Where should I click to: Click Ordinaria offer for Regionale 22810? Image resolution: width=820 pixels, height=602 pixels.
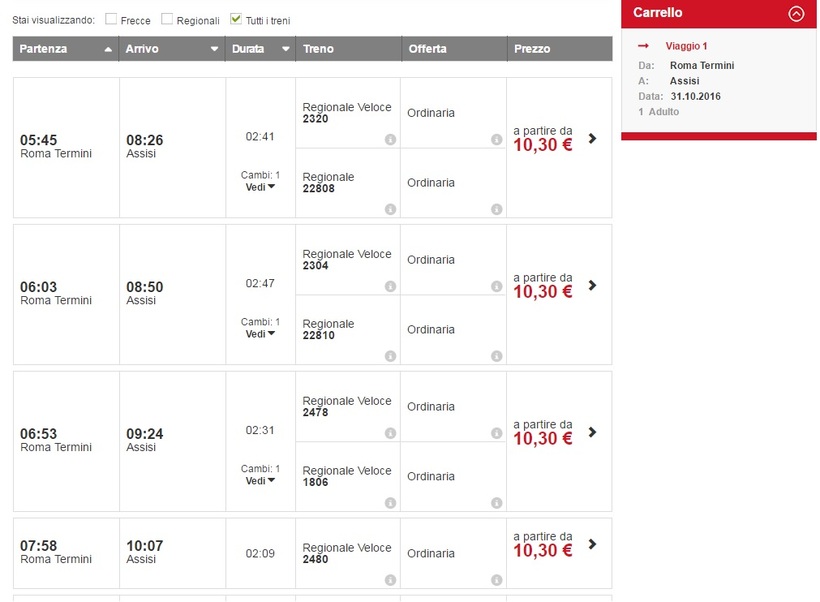431,330
